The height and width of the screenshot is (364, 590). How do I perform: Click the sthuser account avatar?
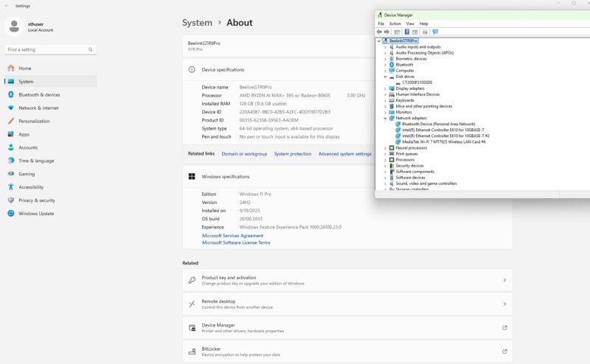click(x=15, y=27)
